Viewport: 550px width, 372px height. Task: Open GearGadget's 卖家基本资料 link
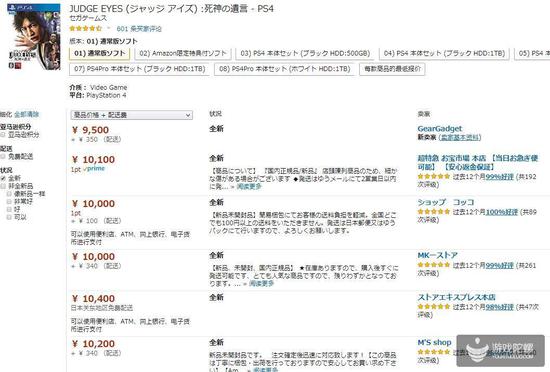tap(460, 137)
